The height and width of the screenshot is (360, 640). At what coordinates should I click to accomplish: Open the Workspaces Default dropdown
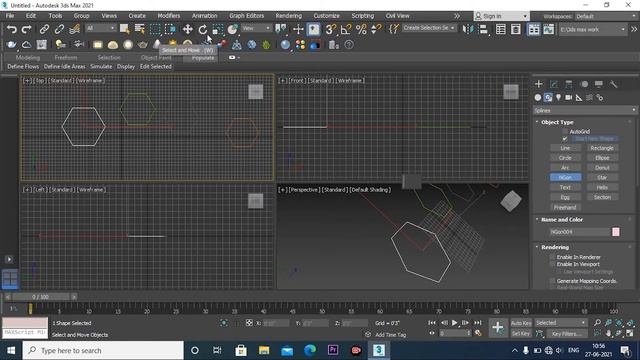click(x=605, y=16)
